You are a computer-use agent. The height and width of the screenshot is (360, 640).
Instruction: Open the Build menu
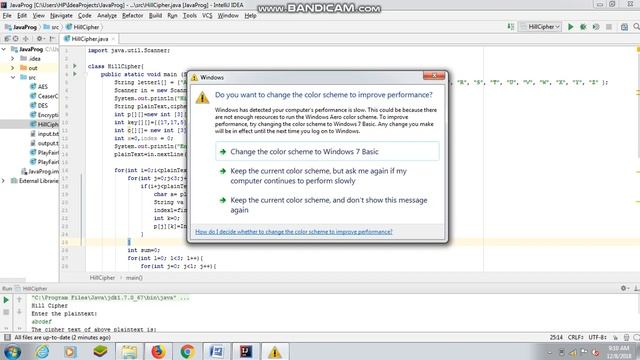pyautogui.click(x=155, y=16)
